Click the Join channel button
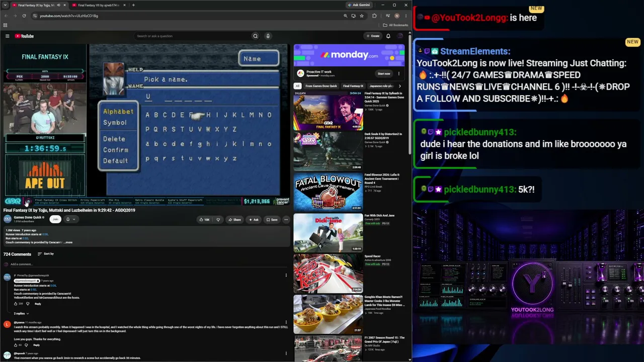The width and height of the screenshot is (644, 362). click(x=55, y=219)
